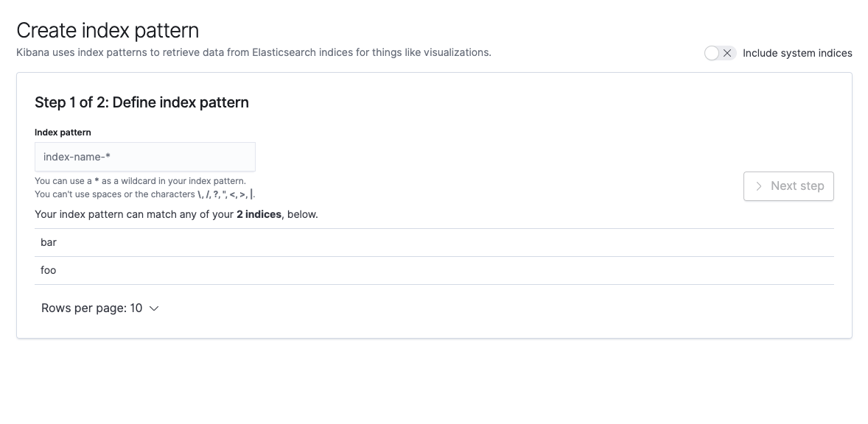The width and height of the screenshot is (868, 424).
Task: Click the X icon inside the switch
Action: 727,53
